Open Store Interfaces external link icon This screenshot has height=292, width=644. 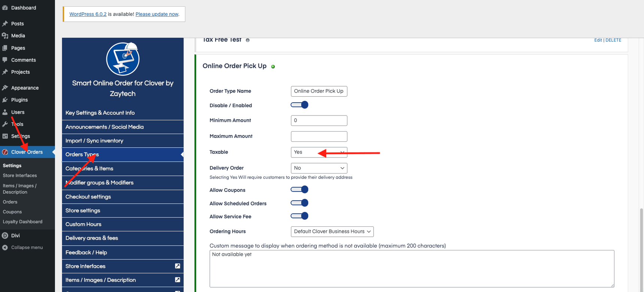tap(177, 266)
